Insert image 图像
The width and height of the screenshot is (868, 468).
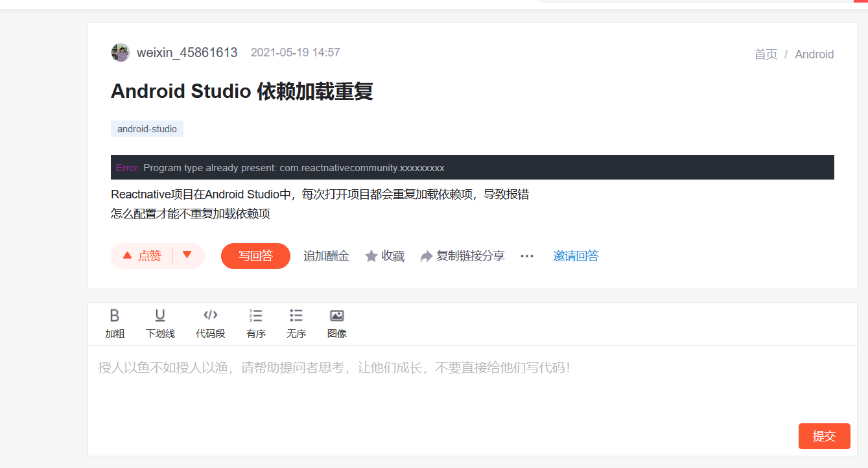337,323
